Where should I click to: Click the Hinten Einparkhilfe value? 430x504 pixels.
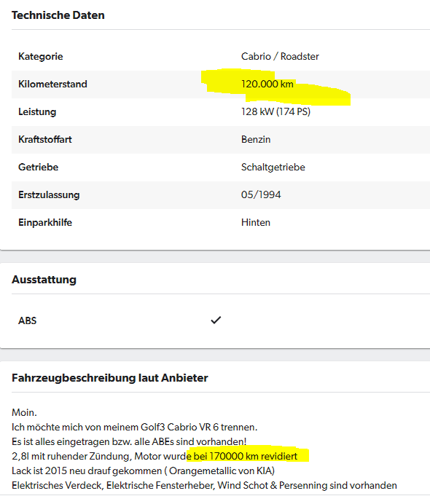(x=256, y=222)
